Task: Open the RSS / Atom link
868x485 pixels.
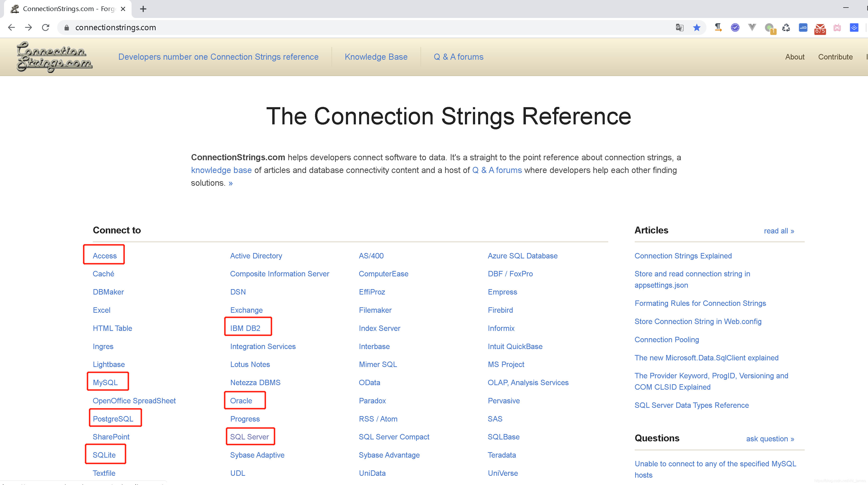Action: pyautogui.click(x=378, y=419)
